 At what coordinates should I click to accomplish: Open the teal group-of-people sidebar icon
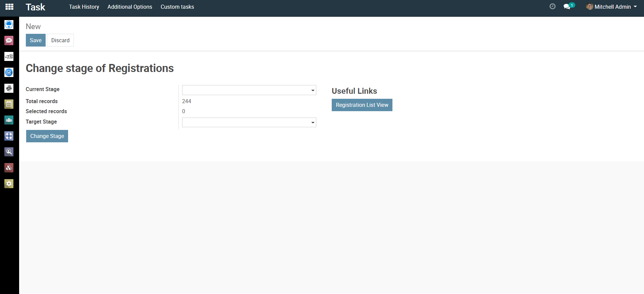pos(9,120)
